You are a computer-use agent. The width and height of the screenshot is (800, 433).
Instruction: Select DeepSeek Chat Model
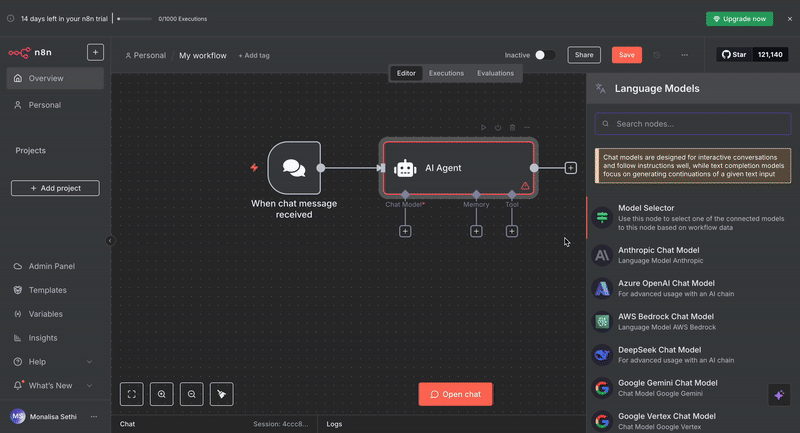(x=693, y=355)
